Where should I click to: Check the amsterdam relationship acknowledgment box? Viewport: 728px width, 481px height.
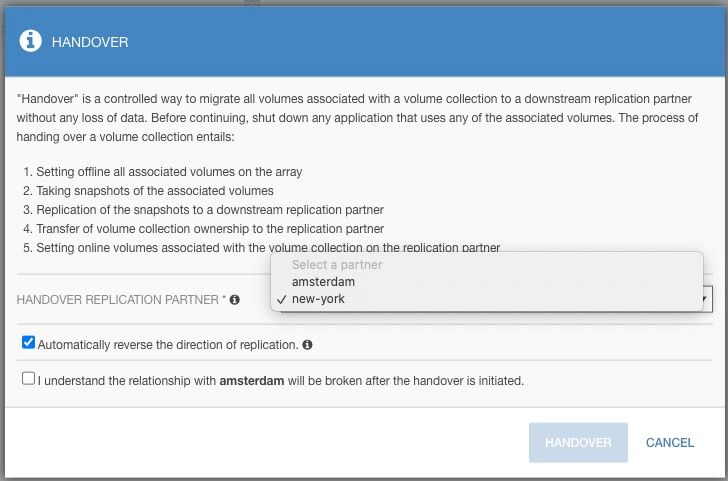(28, 378)
